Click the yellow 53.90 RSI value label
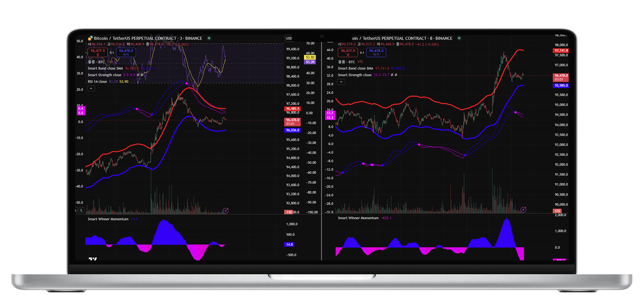644x295 pixels. 310,57
